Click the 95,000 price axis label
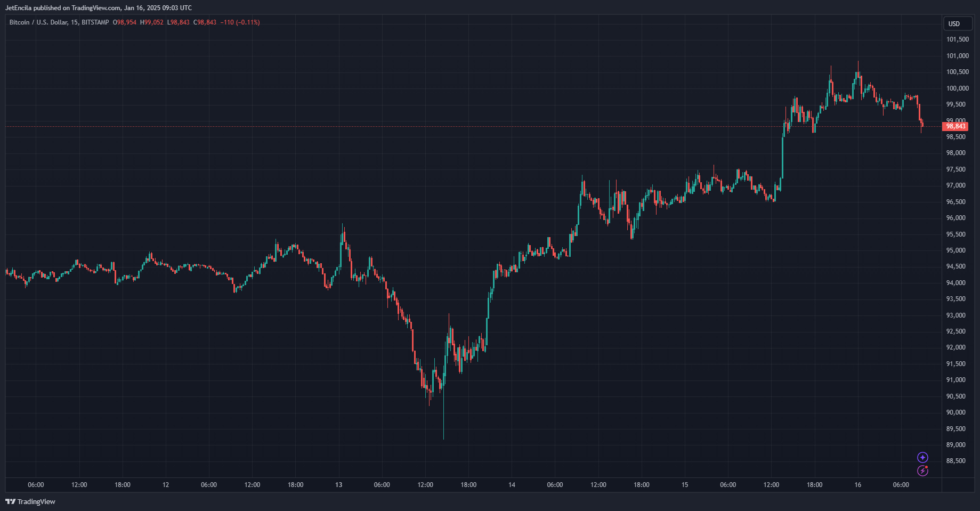This screenshot has width=980, height=511. click(956, 250)
